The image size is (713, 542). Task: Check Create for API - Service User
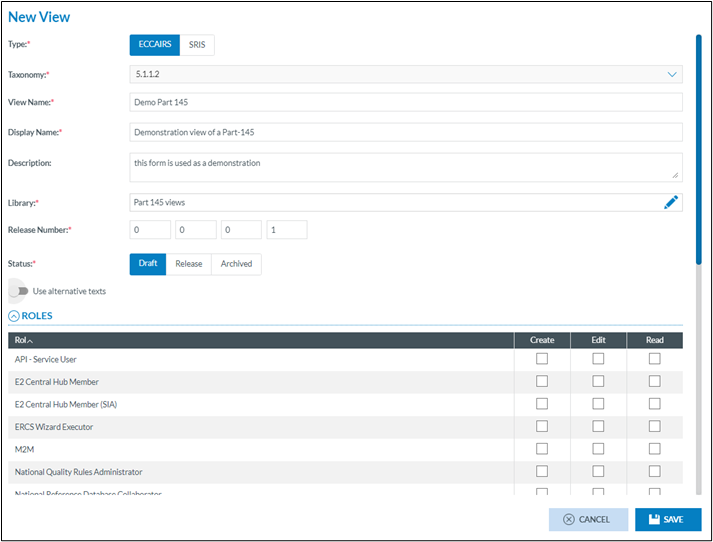click(542, 359)
